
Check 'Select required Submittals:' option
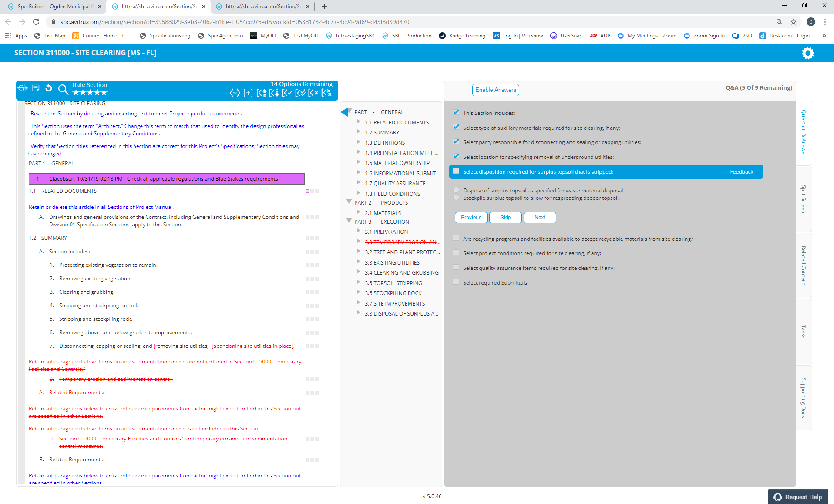click(x=456, y=282)
